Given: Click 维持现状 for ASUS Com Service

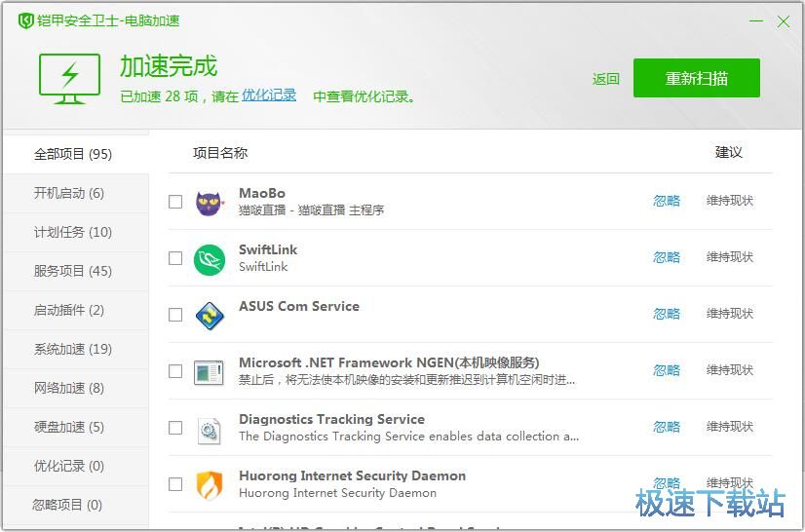Looking at the screenshot, I should click(730, 314).
